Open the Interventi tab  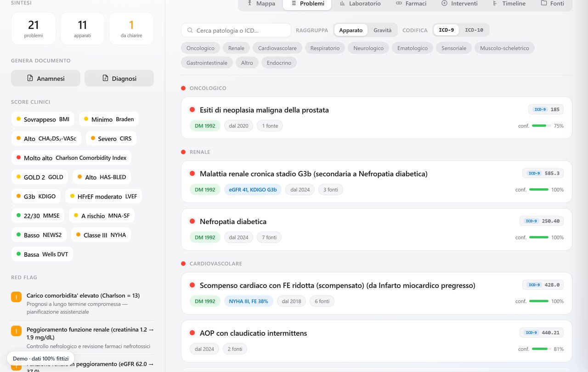tap(459, 4)
